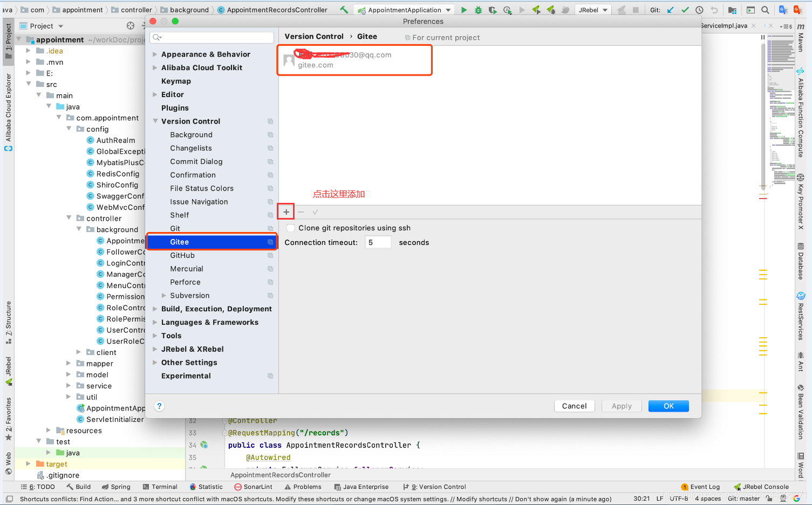Open the SonarLint tool window
The height and width of the screenshot is (505, 812).
(x=254, y=487)
